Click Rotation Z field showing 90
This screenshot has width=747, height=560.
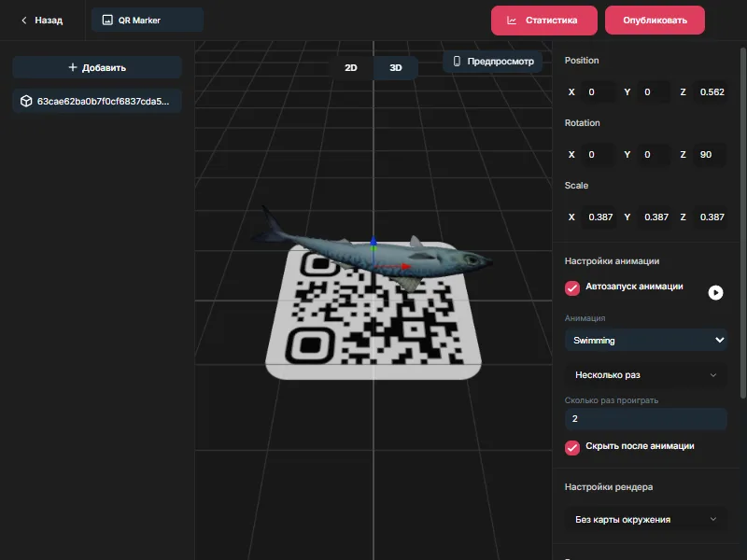(x=710, y=154)
